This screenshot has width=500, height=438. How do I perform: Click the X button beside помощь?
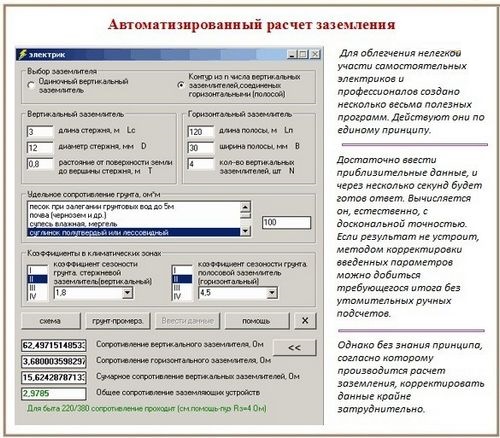[305, 321]
